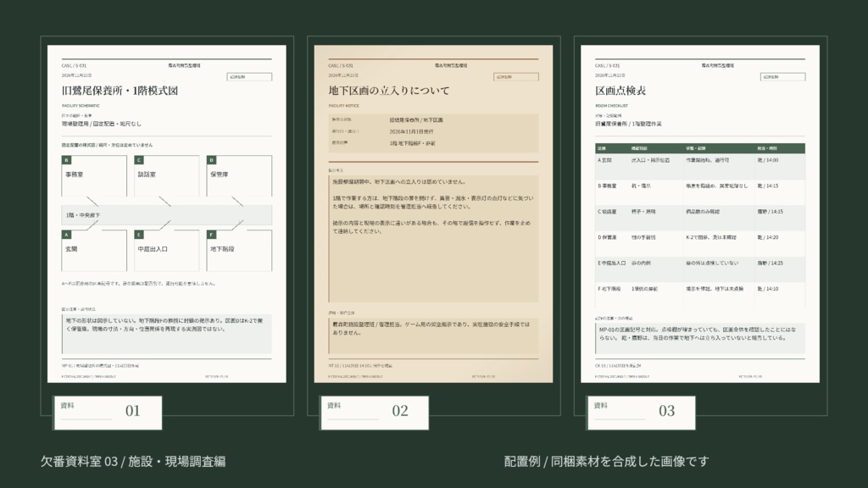
Task: Click the stamp box at top of schematic page
Action: (249, 77)
